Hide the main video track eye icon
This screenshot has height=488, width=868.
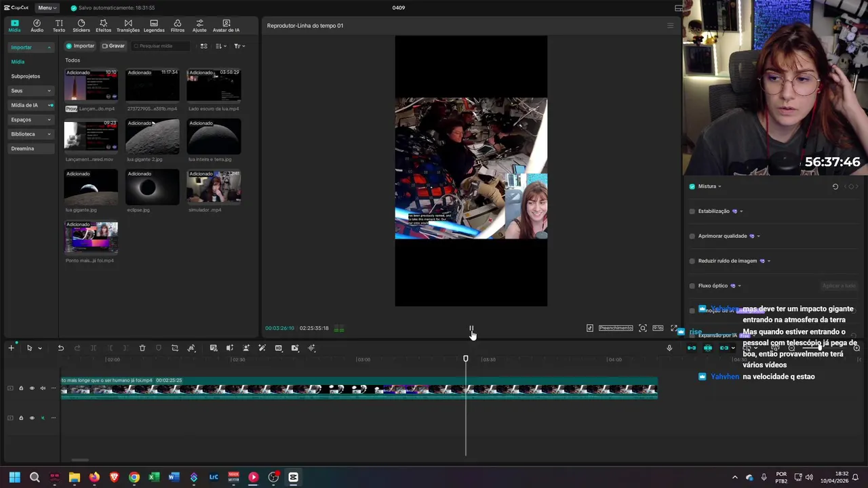point(32,388)
